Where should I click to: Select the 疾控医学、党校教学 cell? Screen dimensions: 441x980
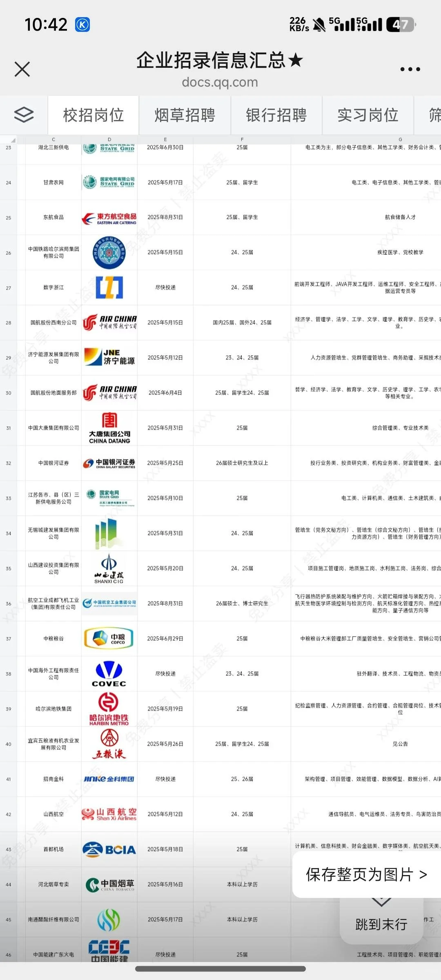366,253
